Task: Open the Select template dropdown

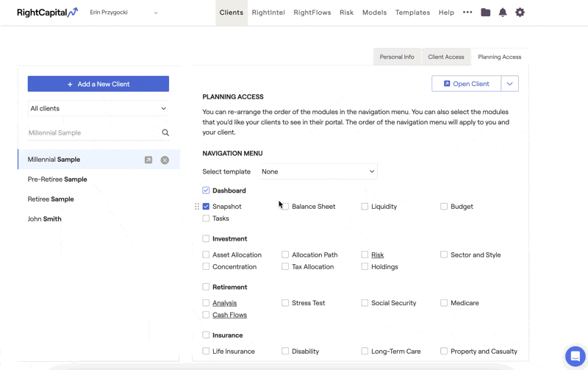Action: [x=318, y=171]
